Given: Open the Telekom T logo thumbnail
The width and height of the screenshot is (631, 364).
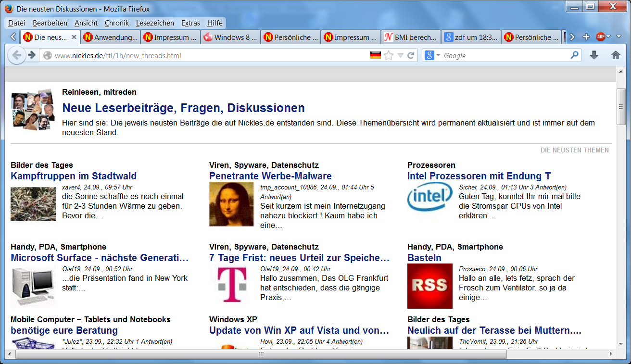Looking at the screenshot, I should click(x=231, y=286).
